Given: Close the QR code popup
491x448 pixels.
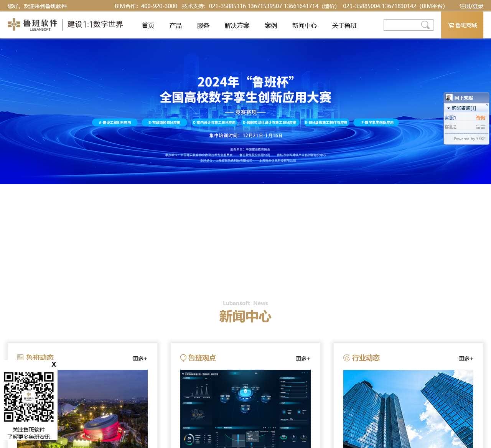Looking at the screenshot, I should (x=54, y=364).
